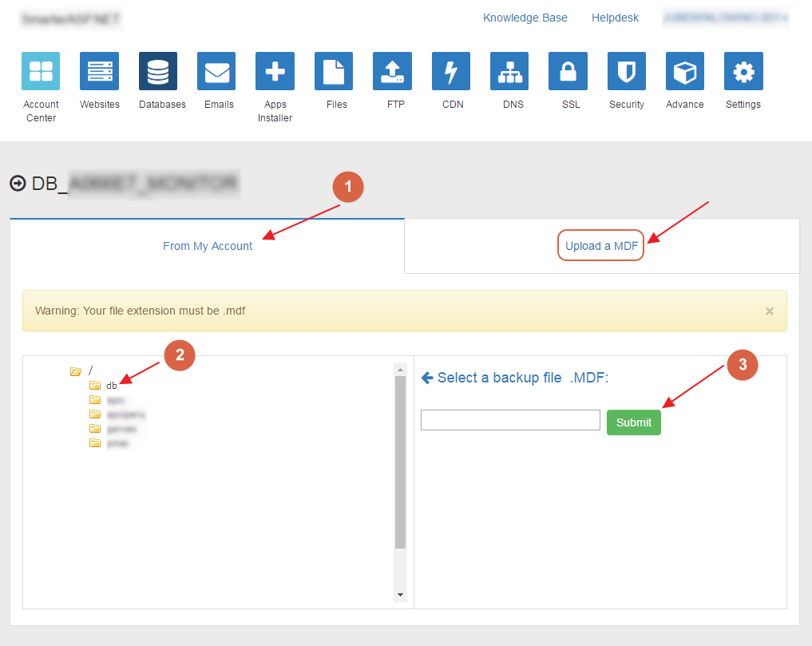Image resolution: width=812 pixels, height=646 pixels.
Task: Switch to the From My Account tab
Action: click(208, 246)
